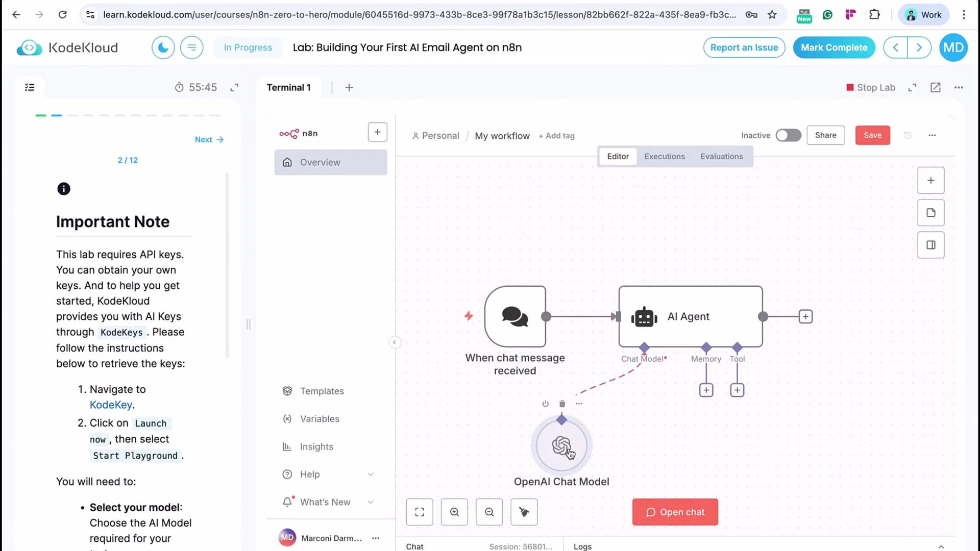This screenshot has height=551, width=980.
Task: Add a new terminal tab
Action: [x=349, y=88]
